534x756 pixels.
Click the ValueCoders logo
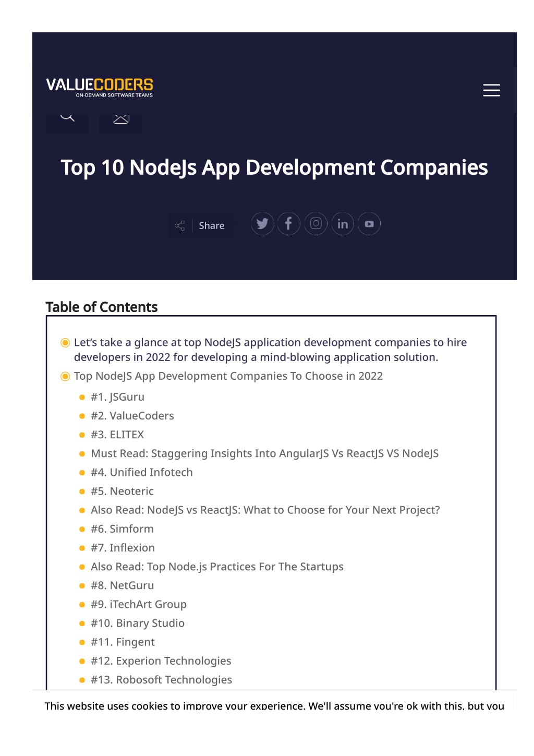coord(100,88)
